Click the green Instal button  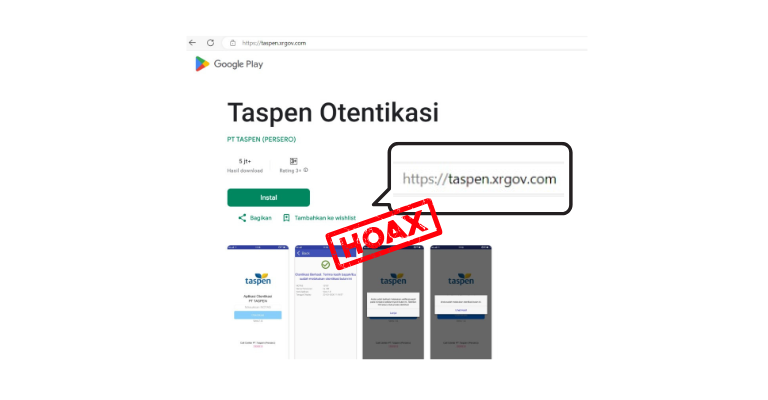tap(268, 197)
